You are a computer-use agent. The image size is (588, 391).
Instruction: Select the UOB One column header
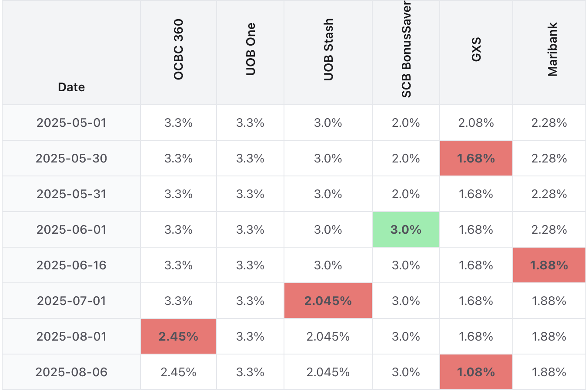coord(251,50)
